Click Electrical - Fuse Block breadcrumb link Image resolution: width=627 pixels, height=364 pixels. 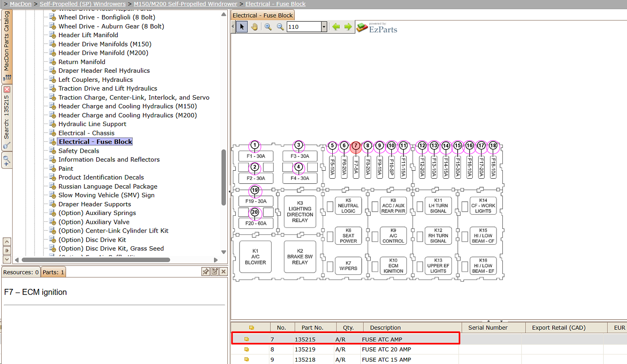(275, 4)
